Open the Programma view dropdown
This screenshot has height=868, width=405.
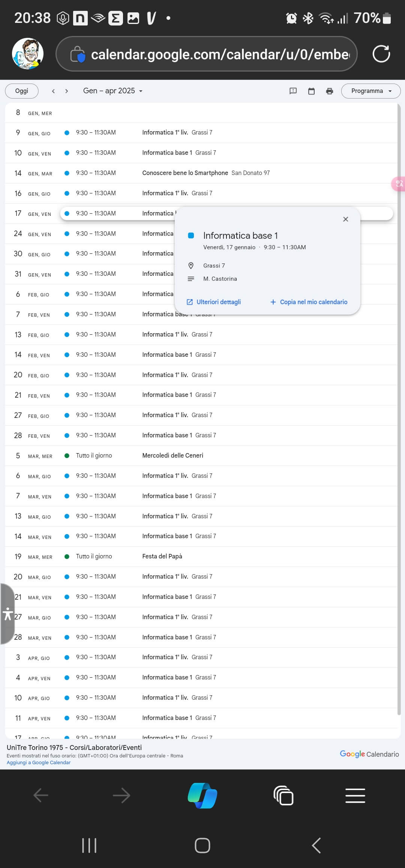(370, 91)
